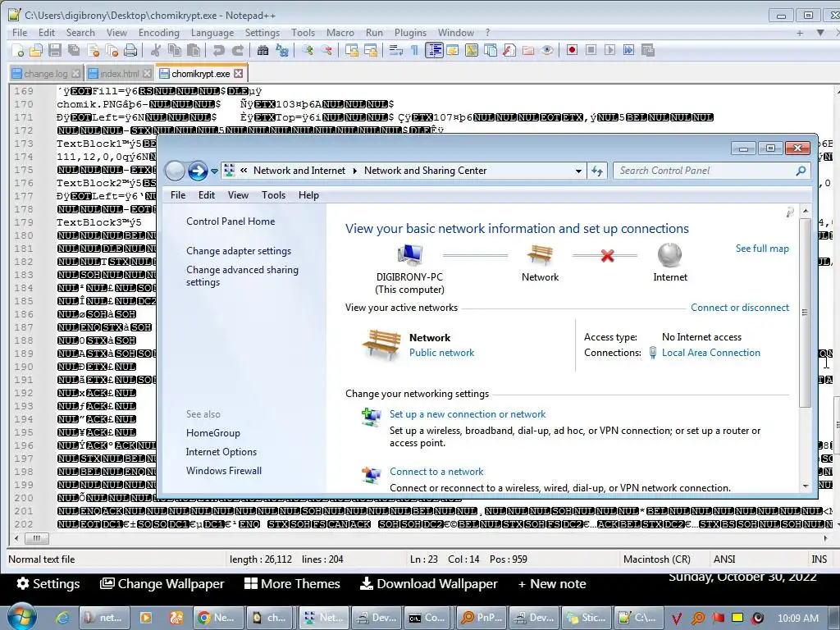Open the Language menu in Notepad++
Image resolution: width=840 pixels, height=630 pixels.
point(212,33)
